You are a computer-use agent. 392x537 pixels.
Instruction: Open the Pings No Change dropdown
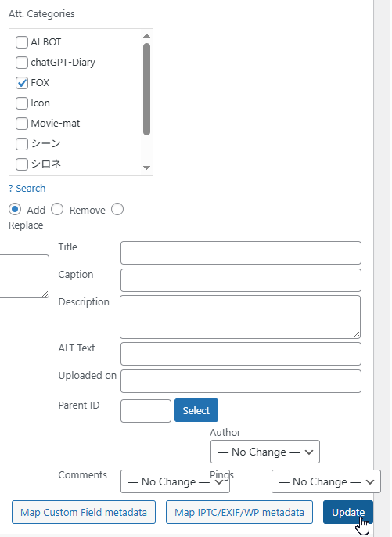326,481
